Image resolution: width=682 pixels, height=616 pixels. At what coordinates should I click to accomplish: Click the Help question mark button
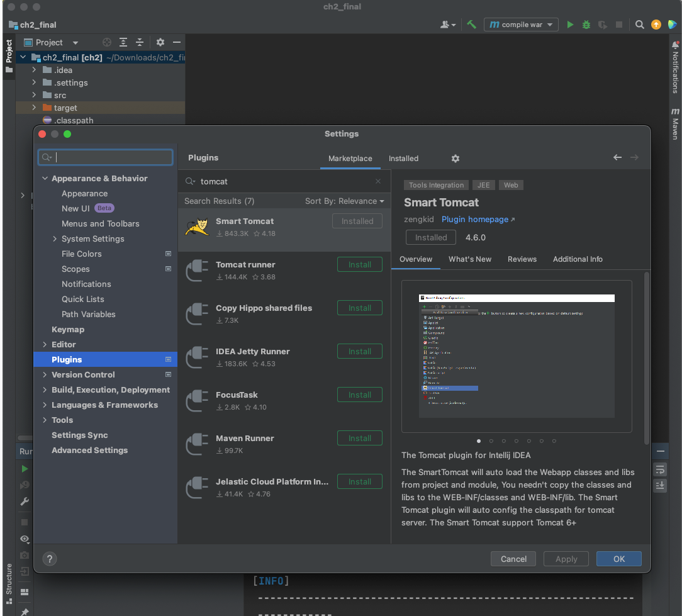tap(50, 559)
